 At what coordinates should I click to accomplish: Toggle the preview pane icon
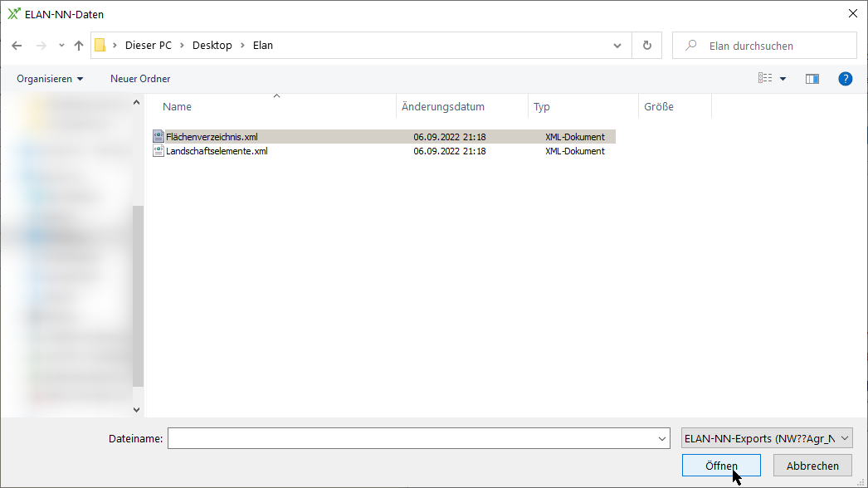tap(812, 79)
